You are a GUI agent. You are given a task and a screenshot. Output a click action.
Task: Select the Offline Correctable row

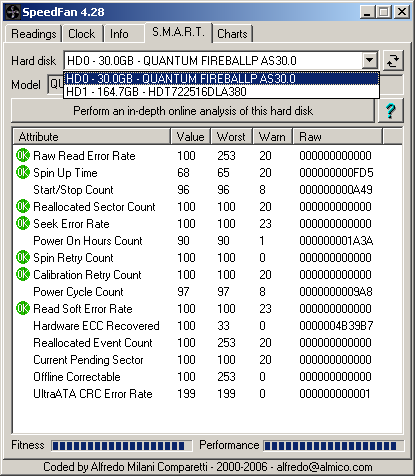(207, 377)
